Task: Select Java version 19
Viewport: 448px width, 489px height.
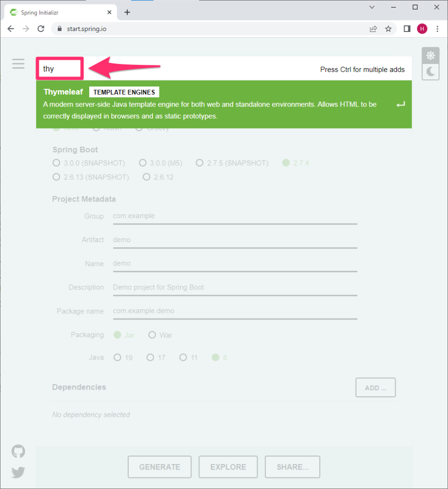Action: [x=123, y=357]
